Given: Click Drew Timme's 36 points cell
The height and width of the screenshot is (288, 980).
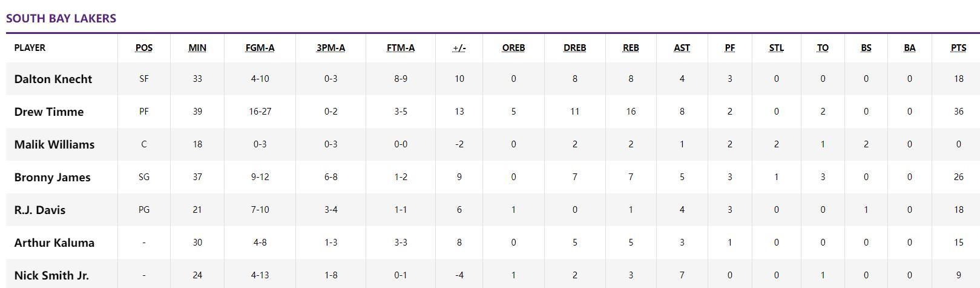Looking at the screenshot, I should tap(958, 112).
